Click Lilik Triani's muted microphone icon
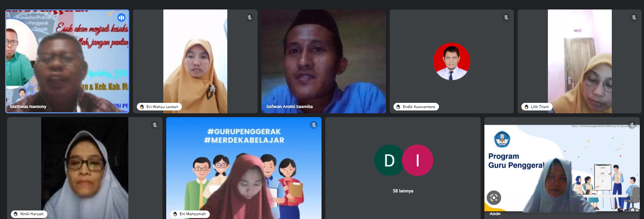Image resolution: width=644 pixels, height=219 pixels. [634, 18]
